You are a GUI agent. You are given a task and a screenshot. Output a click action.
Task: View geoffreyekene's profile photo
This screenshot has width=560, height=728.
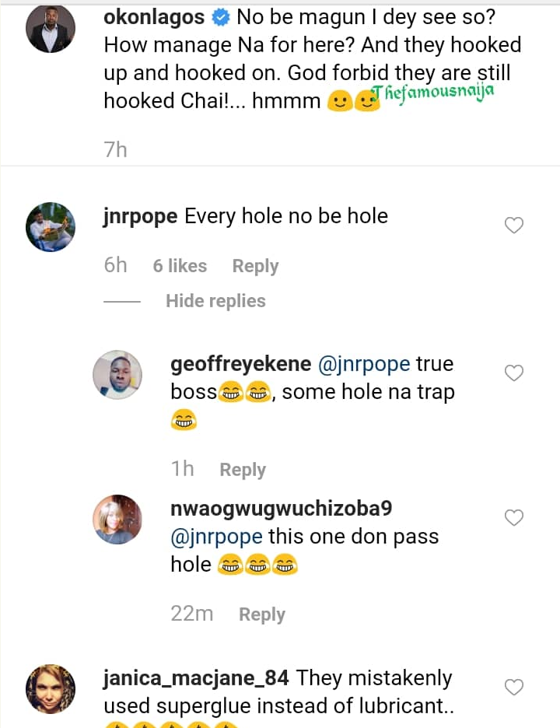pos(117,375)
